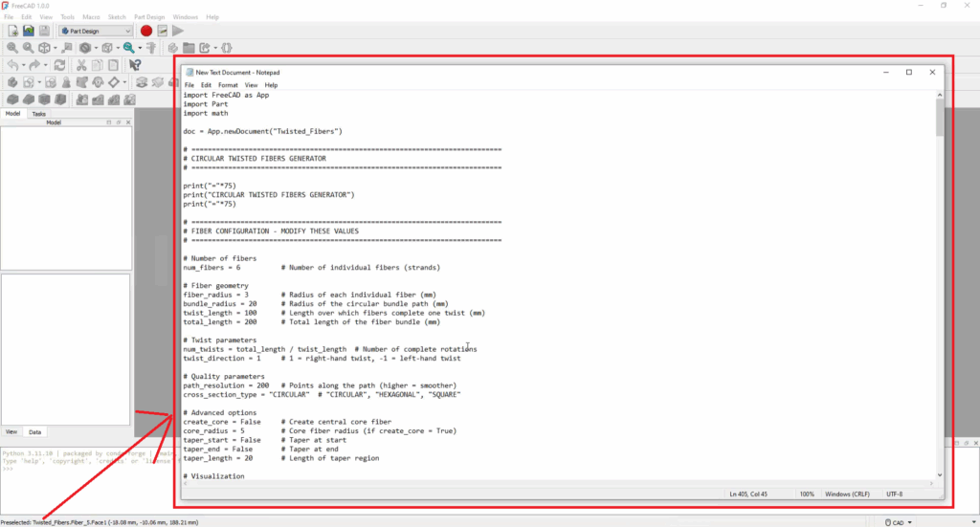Click the Save floppy disk icon

pos(44,31)
